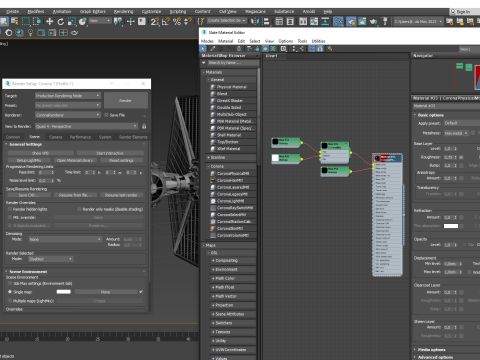Viewport: 480px width, 360px height.
Task: Enable Render hidden lights checkbox
Action: pyautogui.click(x=10, y=209)
